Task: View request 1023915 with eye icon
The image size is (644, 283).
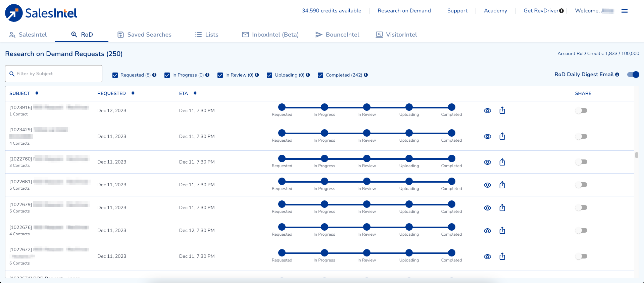Action: pos(488,110)
